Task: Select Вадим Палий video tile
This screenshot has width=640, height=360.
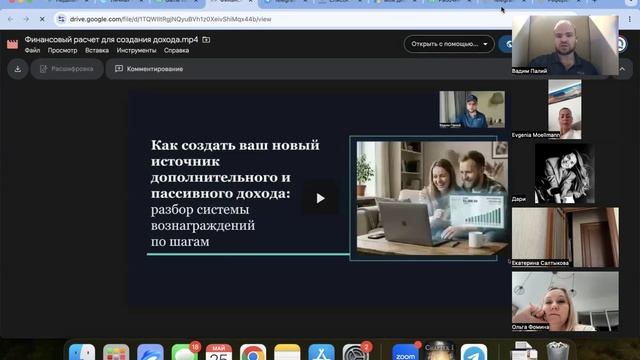Action: point(565,45)
